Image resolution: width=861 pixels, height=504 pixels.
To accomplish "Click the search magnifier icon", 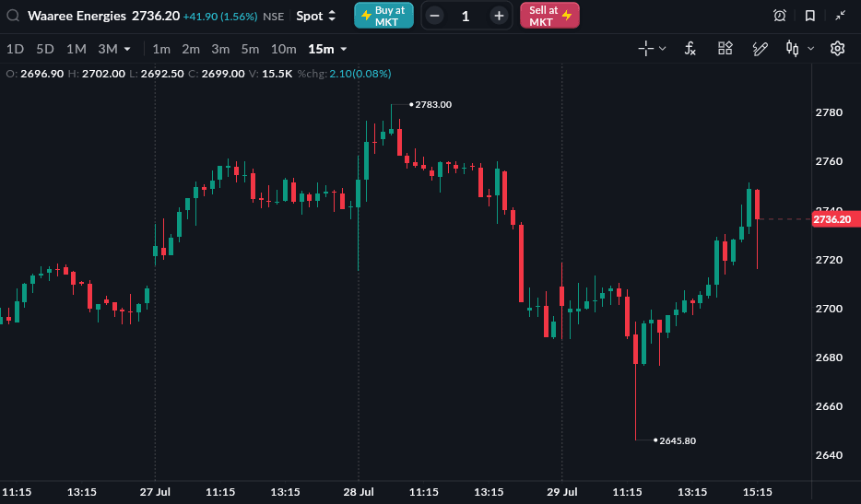I will (x=13, y=16).
